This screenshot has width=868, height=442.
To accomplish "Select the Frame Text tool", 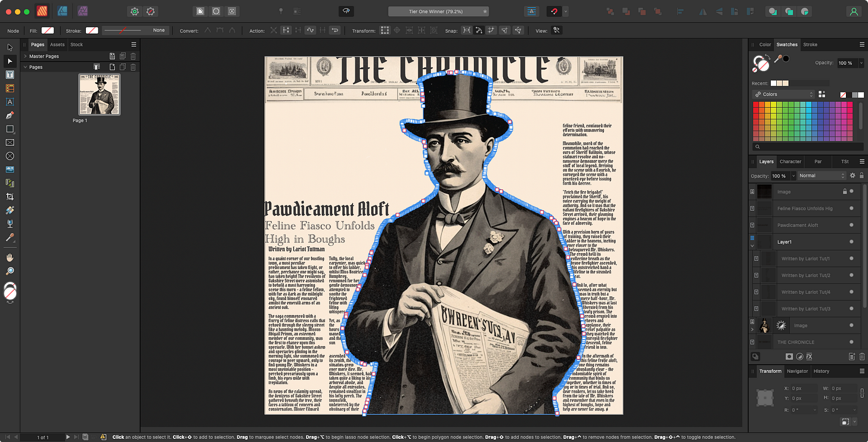I will (x=10, y=74).
